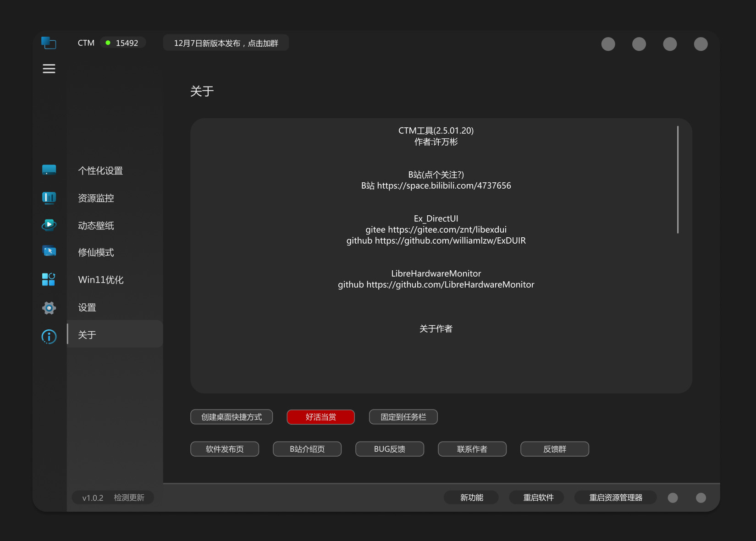The height and width of the screenshot is (541, 756).
Task: Click the new version announcement banner
Action: (x=226, y=43)
